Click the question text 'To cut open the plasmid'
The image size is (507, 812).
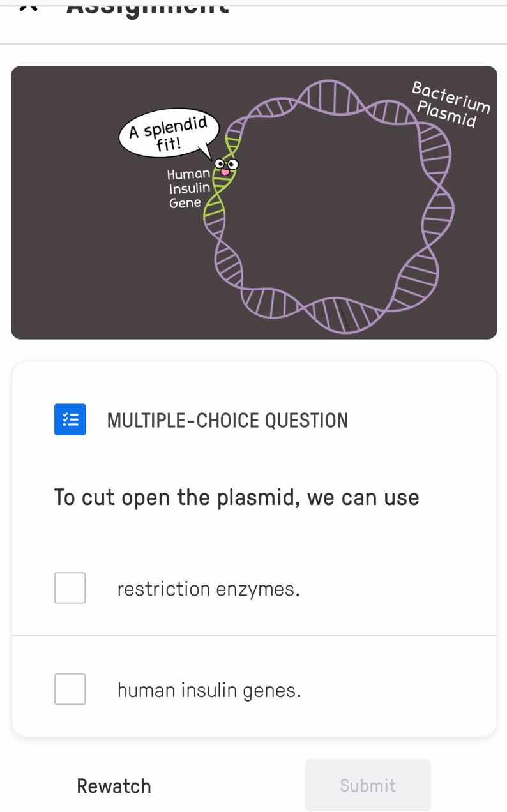click(x=236, y=497)
